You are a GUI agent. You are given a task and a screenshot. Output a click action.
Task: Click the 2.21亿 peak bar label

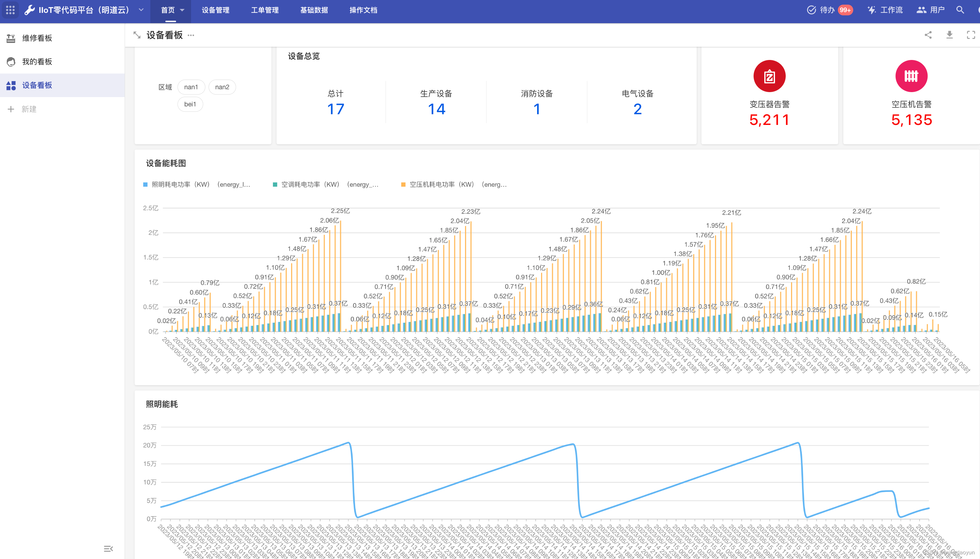point(731,213)
